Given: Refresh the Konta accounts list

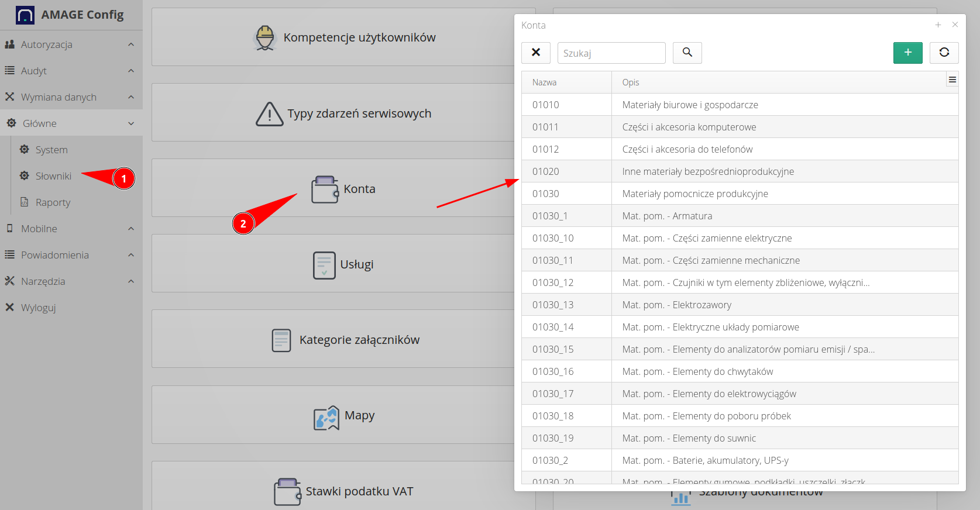Looking at the screenshot, I should pos(944,53).
